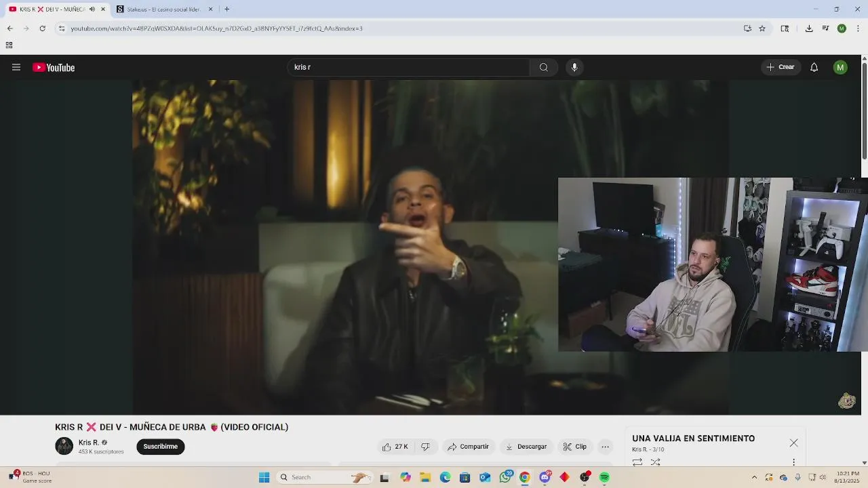Dislike the video with thumbs-down
The width and height of the screenshot is (868, 488).
tap(425, 447)
